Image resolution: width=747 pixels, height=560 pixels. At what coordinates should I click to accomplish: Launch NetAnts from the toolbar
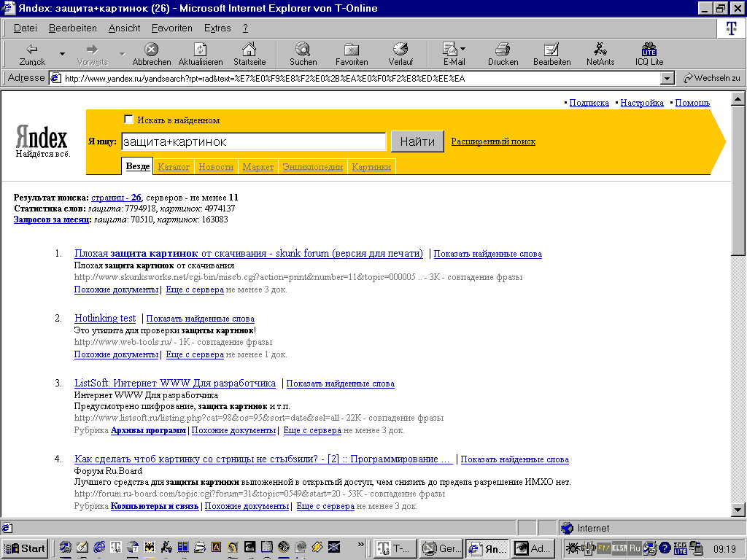point(600,54)
